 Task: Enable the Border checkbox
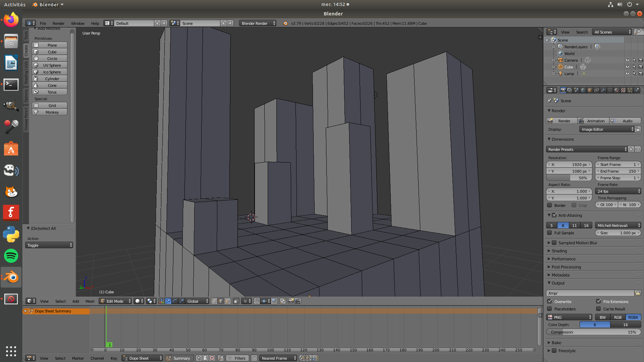pyautogui.click(x=549, y=205)
